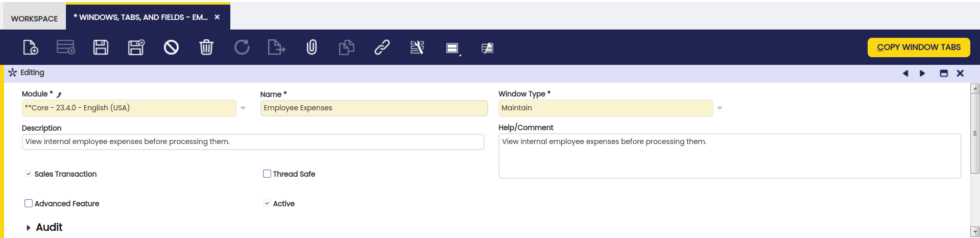
Task: Click the audit trail icon in toolbar
Action: [487, 48]
